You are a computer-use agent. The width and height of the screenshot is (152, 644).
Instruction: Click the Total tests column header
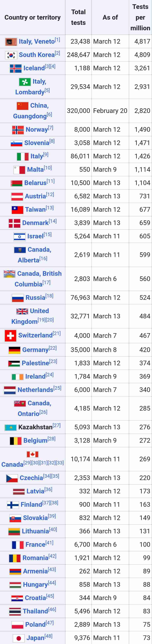78,17
